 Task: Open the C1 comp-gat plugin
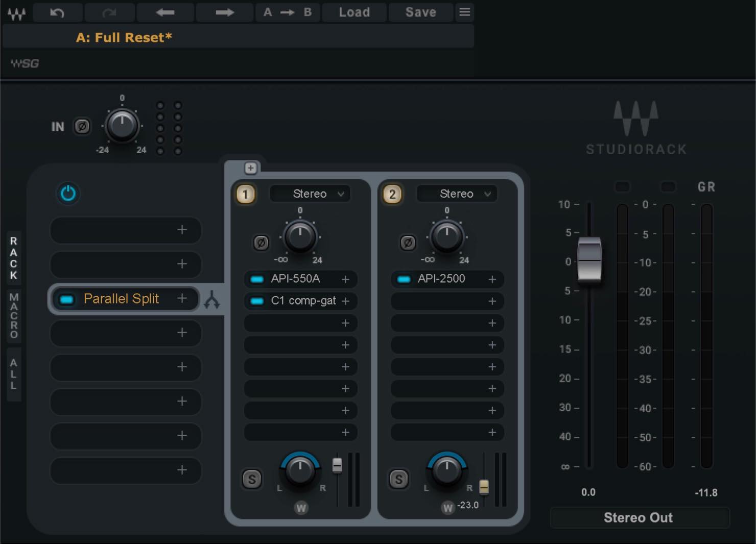[x=303, y=301]
